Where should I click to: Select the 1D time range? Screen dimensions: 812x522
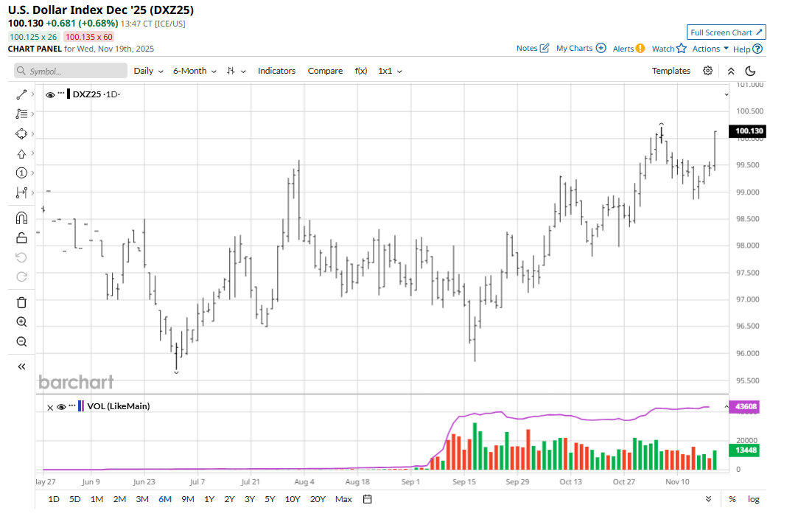(x=53, y=499)
